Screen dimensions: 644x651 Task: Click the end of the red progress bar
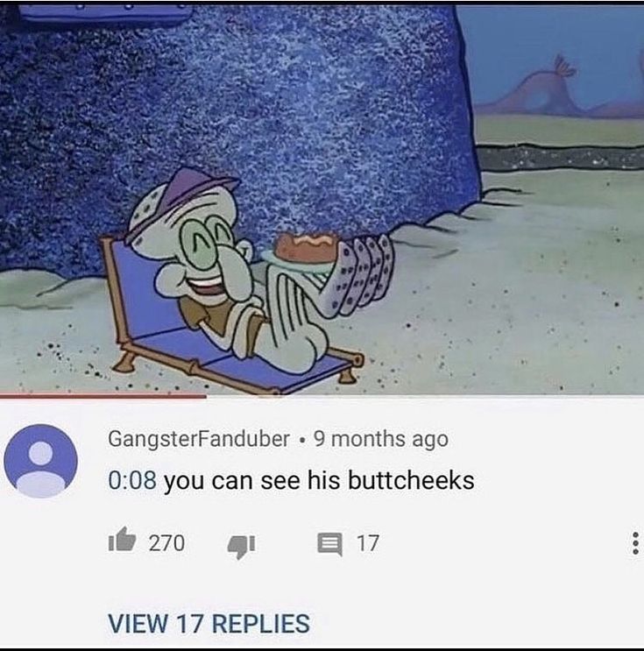206,397
